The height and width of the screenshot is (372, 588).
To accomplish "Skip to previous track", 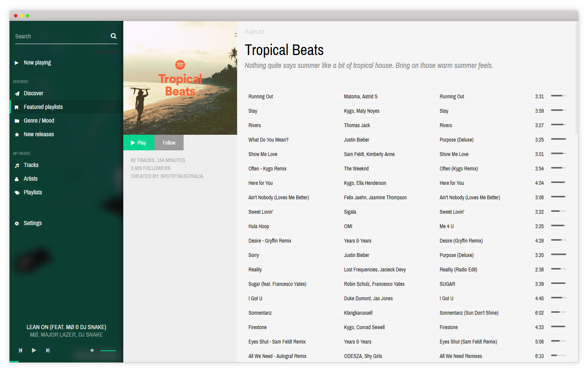I will coord(20,350).
